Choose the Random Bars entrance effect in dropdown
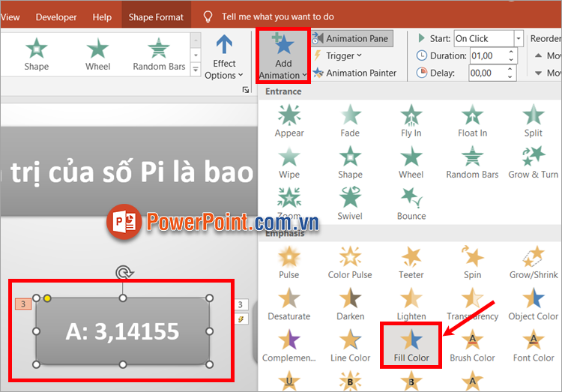This screenshot has width=562, height=392. click(472, 161)
